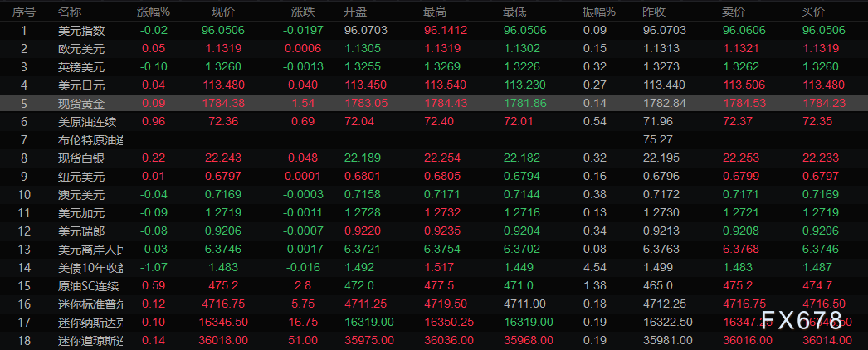
Task: Click the 序号 column header
Action: click(24, 12)
